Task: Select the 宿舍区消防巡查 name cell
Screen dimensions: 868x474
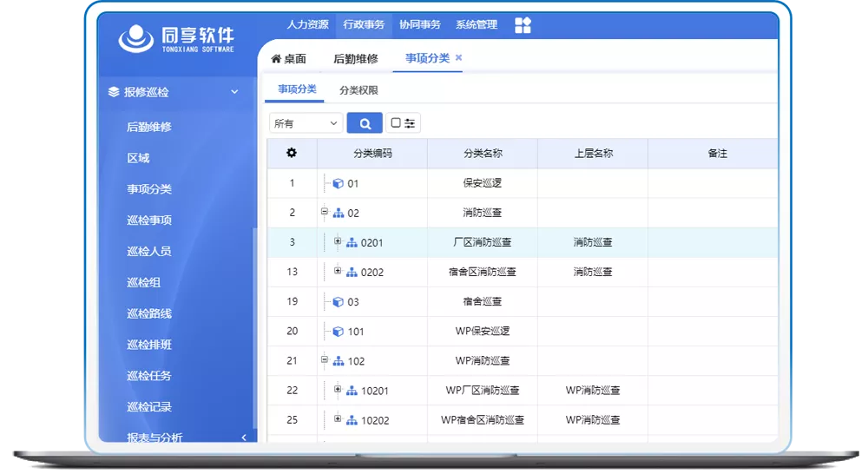Action: 482,272
